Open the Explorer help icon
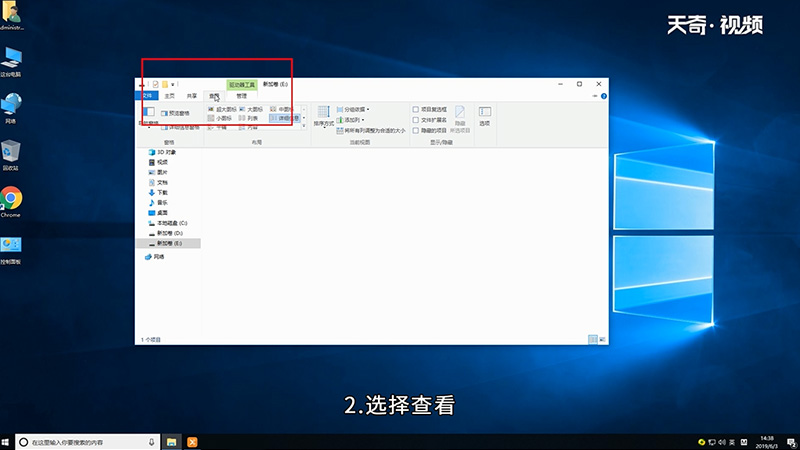 (604, 96)
